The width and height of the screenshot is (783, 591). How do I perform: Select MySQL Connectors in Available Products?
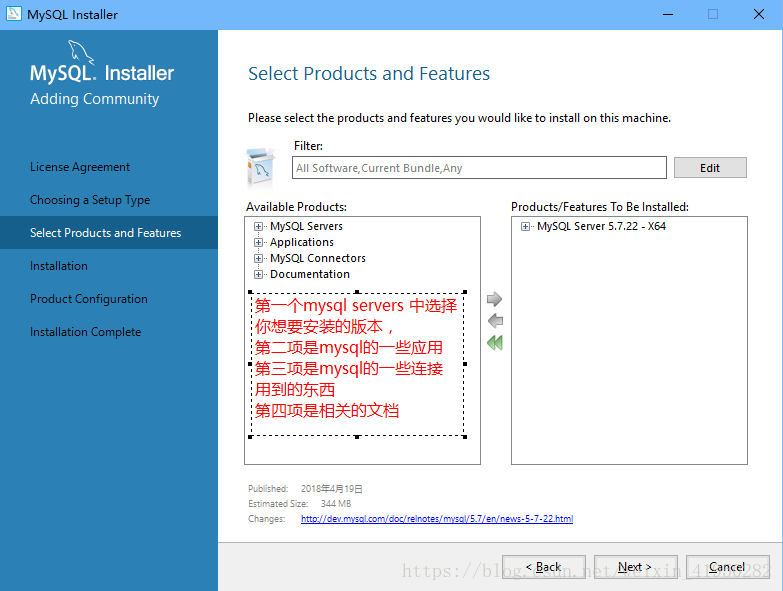pyautogui.click(x=318, y=258)
